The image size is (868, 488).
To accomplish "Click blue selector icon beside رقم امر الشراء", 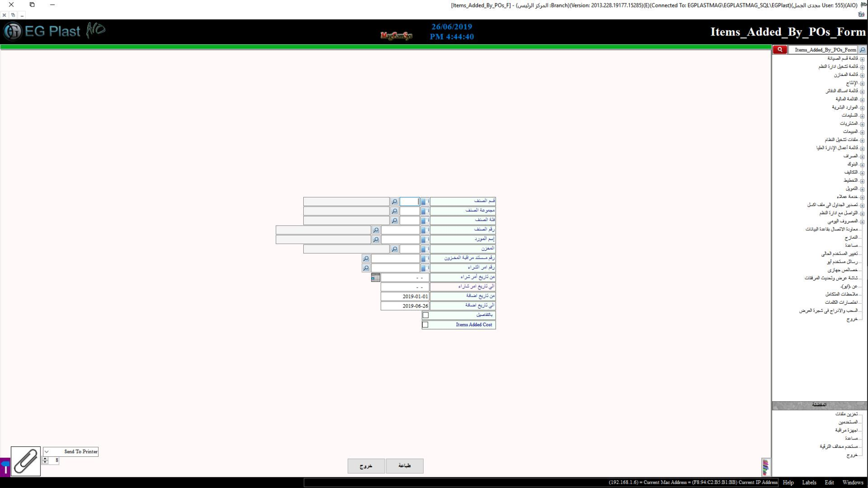I will click(x=424, y=268).
